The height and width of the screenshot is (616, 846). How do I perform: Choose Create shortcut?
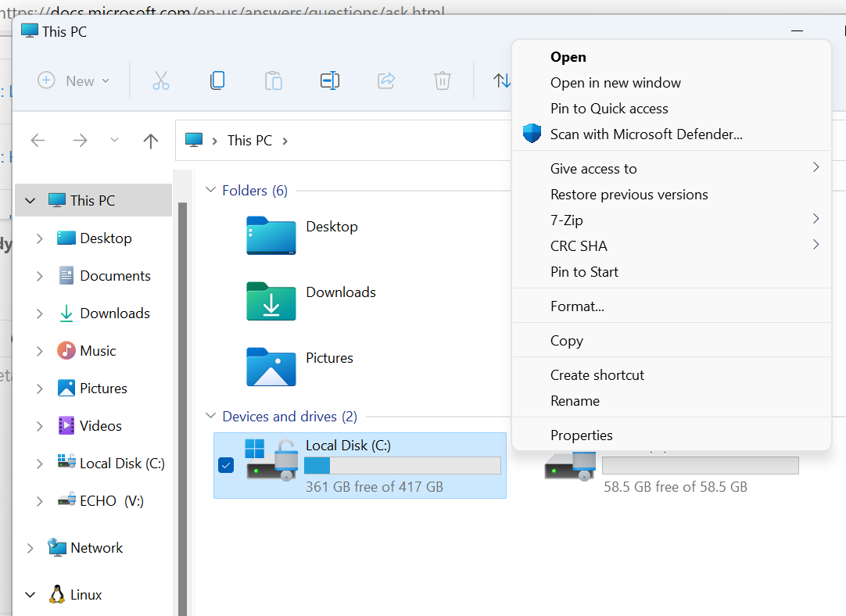(671, 375)
